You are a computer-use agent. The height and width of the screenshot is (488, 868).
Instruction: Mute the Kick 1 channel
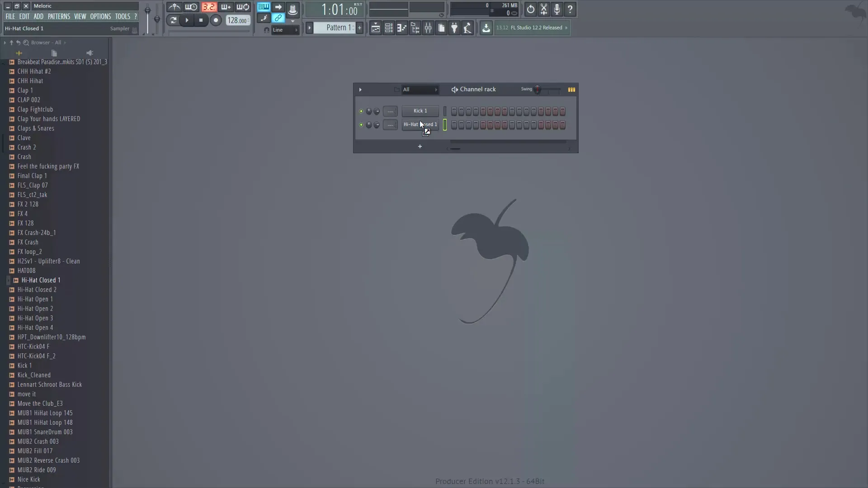coord(361,111)
